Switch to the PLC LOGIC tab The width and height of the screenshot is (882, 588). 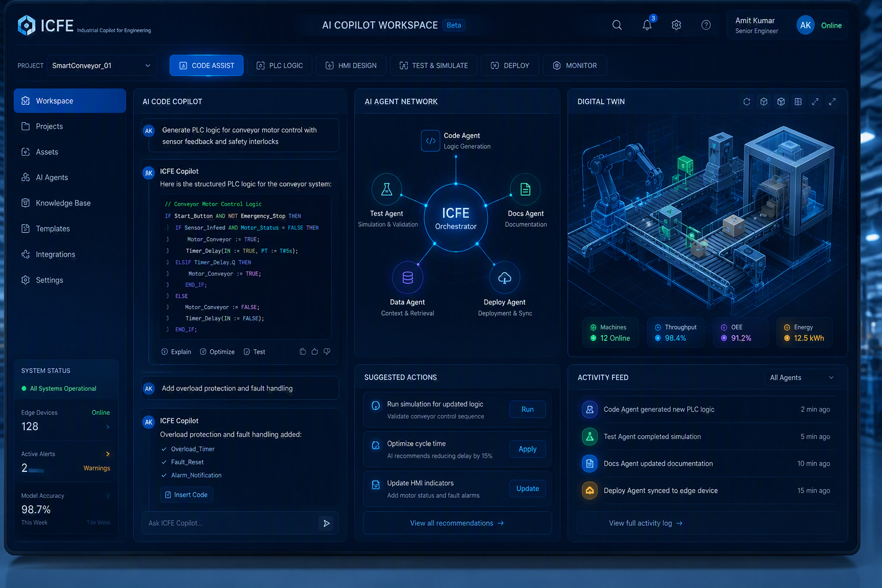click(280, 65)
